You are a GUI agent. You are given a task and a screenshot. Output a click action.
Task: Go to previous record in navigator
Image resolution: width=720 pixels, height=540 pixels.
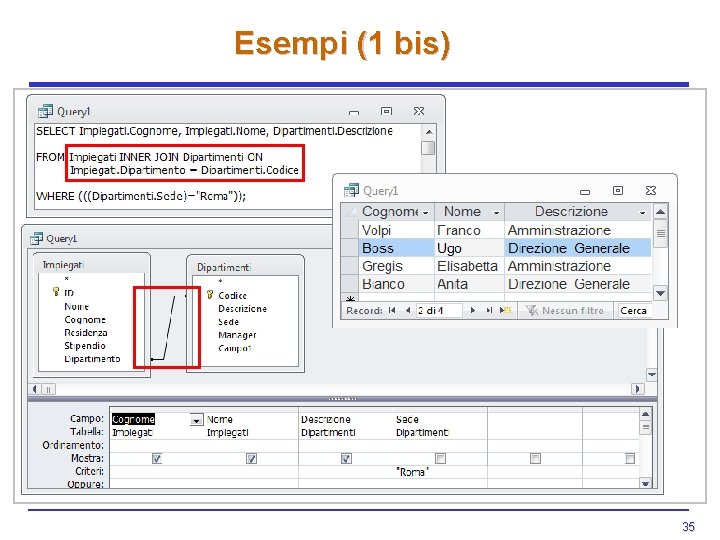(x=407, y=310)
